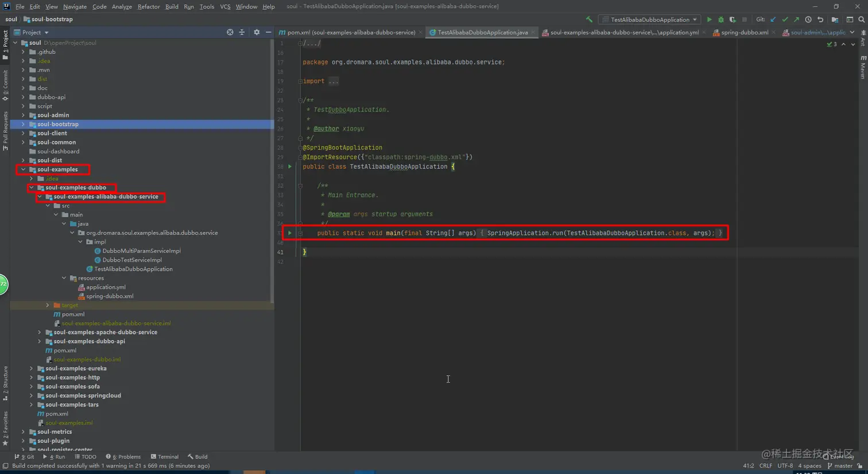Expand the soul-examples-apache-dubbo-service module
This screenshot has height=474, width=868.
click(40, 332)
